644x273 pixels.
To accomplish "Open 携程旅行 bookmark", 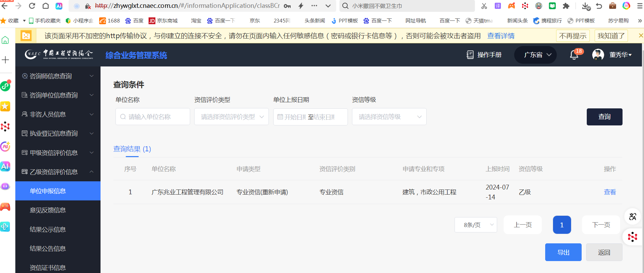I will (548, 21).
